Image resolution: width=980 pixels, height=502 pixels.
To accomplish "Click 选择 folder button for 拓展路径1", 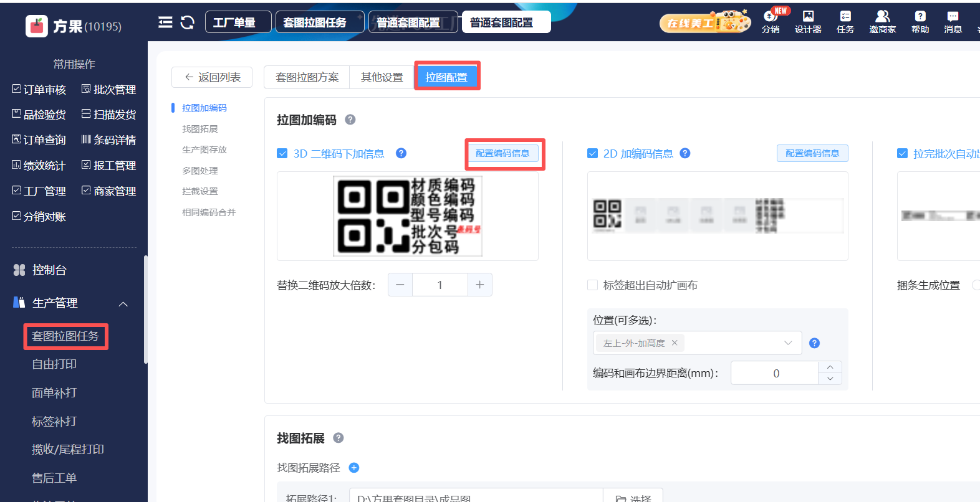I will pyautogui.click(x=633, y=498).
